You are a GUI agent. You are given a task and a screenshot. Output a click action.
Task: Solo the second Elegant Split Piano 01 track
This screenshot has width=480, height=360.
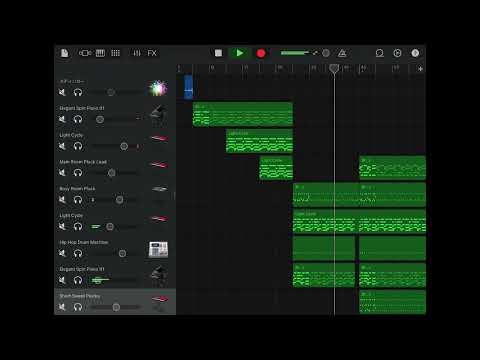(x=78, y=280)
